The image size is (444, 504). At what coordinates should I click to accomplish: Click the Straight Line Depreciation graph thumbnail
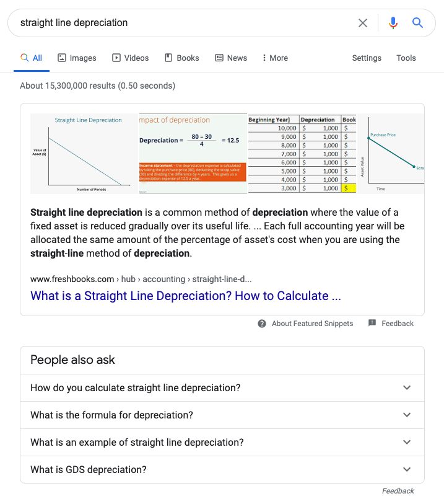(84, 154)
